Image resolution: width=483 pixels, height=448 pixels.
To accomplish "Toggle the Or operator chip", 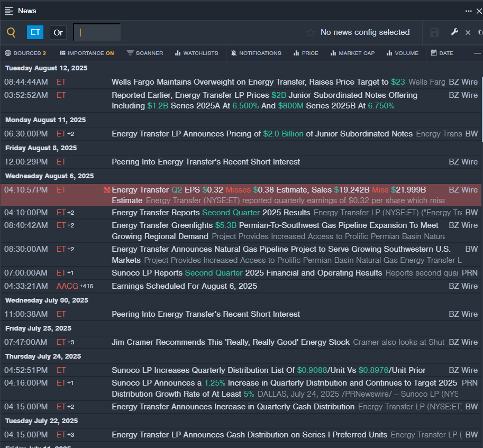I will pyautogui.click(x=58, y=33).
